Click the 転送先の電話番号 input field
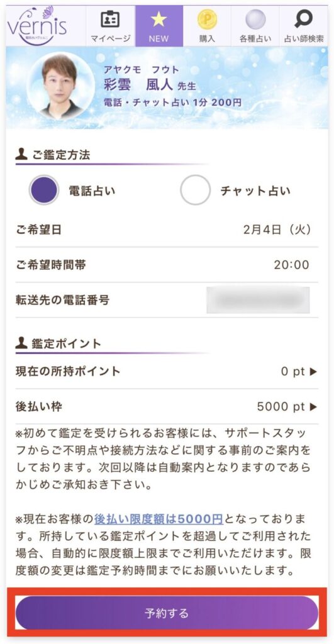 point(258,300)
